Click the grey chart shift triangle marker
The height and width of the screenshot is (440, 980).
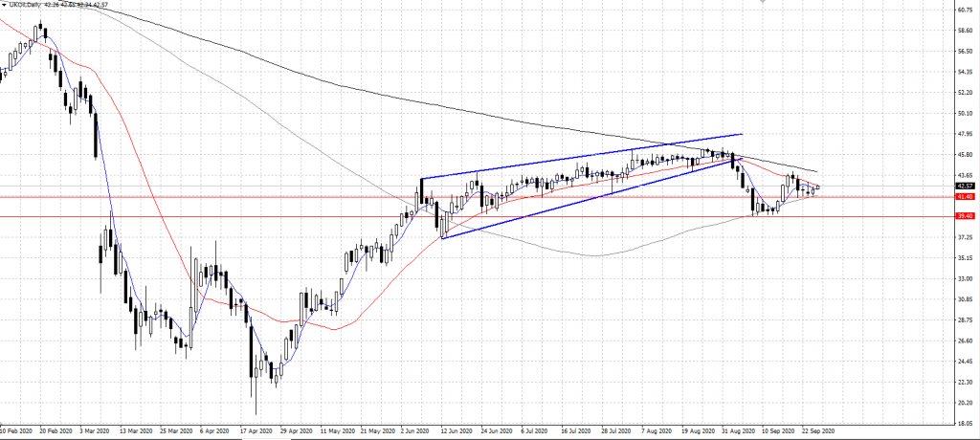coord(761,4)
